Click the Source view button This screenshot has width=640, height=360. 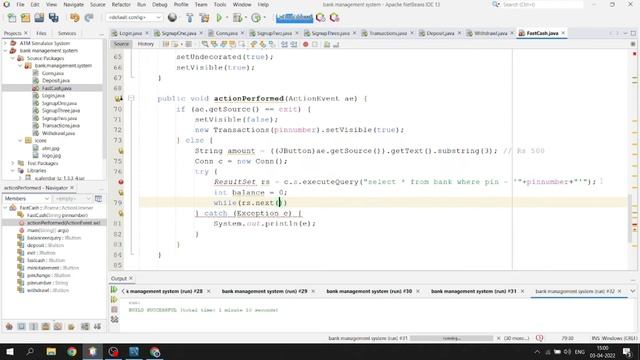(x=121, y=44)
